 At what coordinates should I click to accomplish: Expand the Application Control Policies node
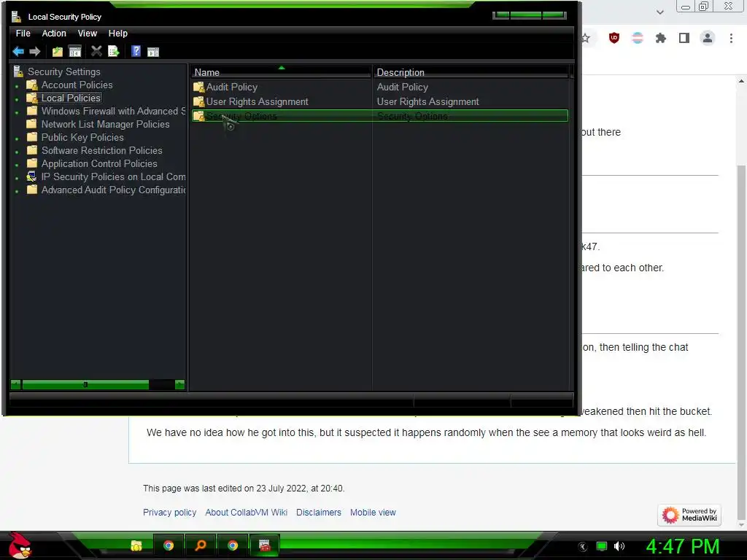tap(18, 165)
